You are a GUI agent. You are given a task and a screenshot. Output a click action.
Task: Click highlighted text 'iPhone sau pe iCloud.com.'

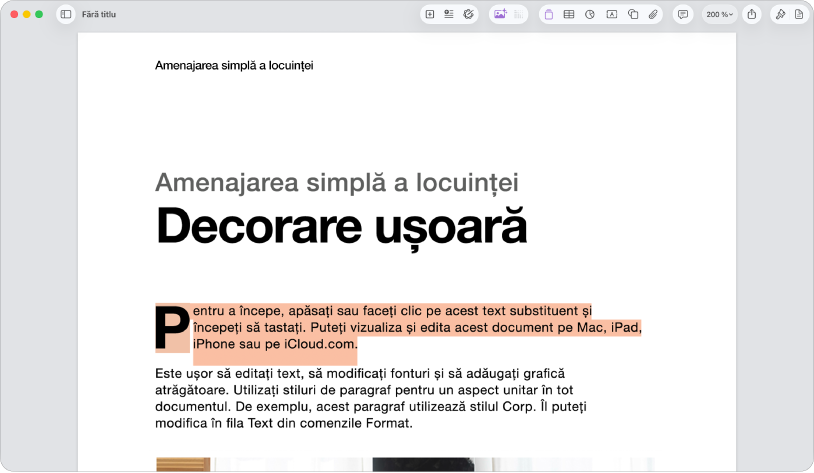click(275, 344)
